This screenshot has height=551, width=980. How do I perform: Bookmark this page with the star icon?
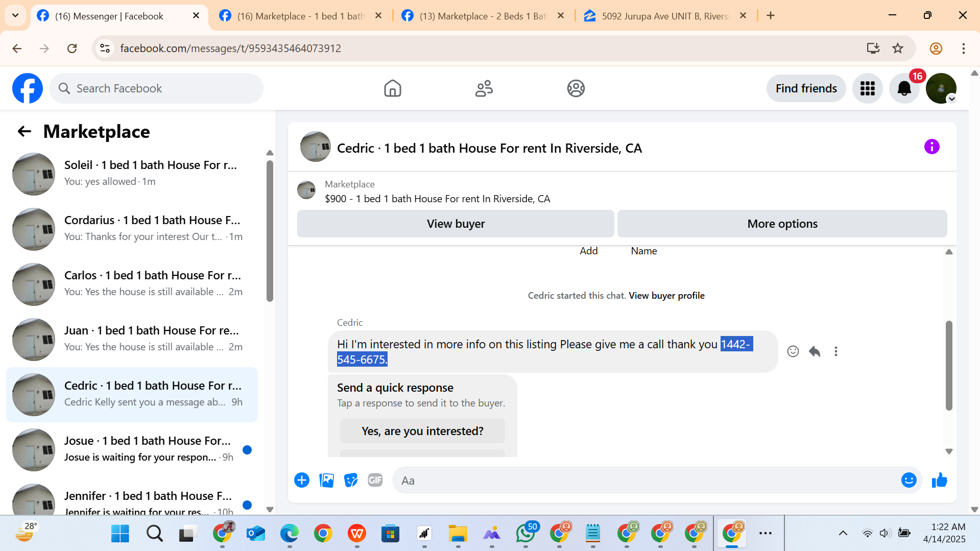pos(898,49)
